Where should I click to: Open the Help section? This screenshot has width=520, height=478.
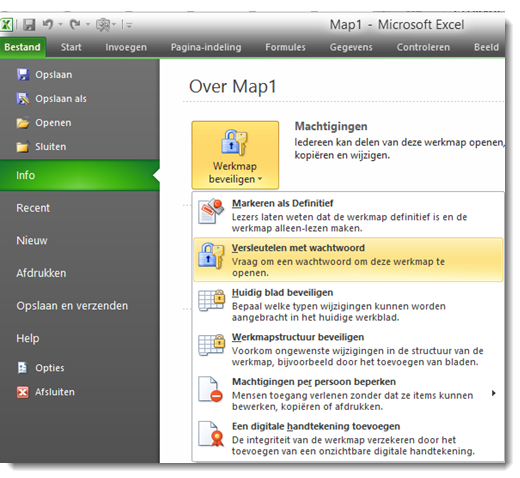28,338
